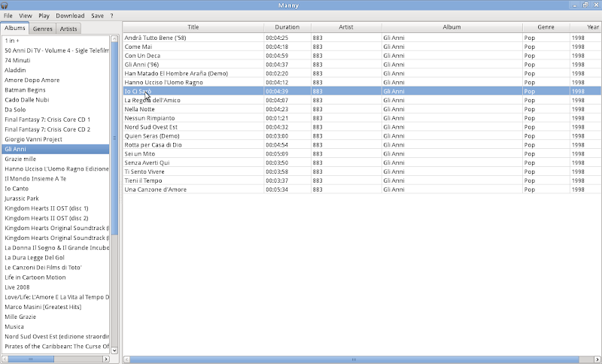Select album 'Musica'
This screenshot has height=364, width=602.
tap(56, 327)
